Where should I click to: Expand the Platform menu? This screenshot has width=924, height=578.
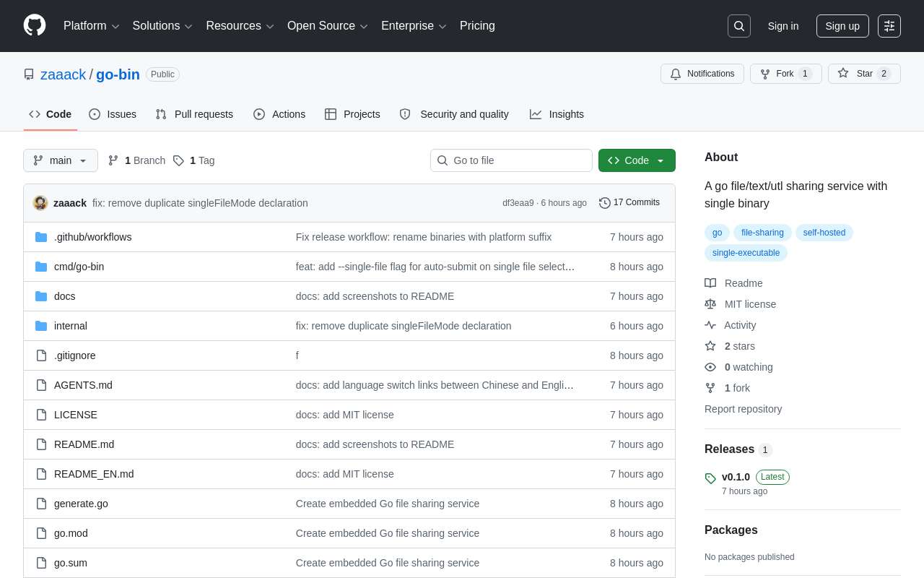pos(92,26)
